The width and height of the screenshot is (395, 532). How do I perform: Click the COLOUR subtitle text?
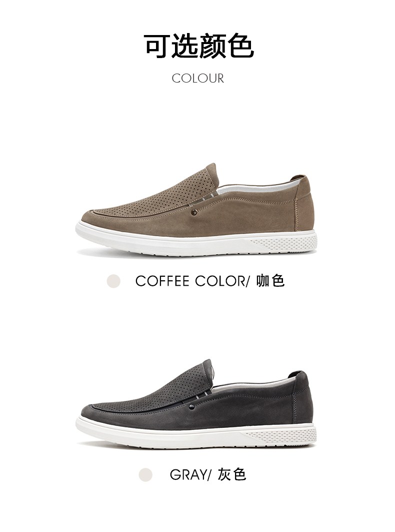(197, 79)
